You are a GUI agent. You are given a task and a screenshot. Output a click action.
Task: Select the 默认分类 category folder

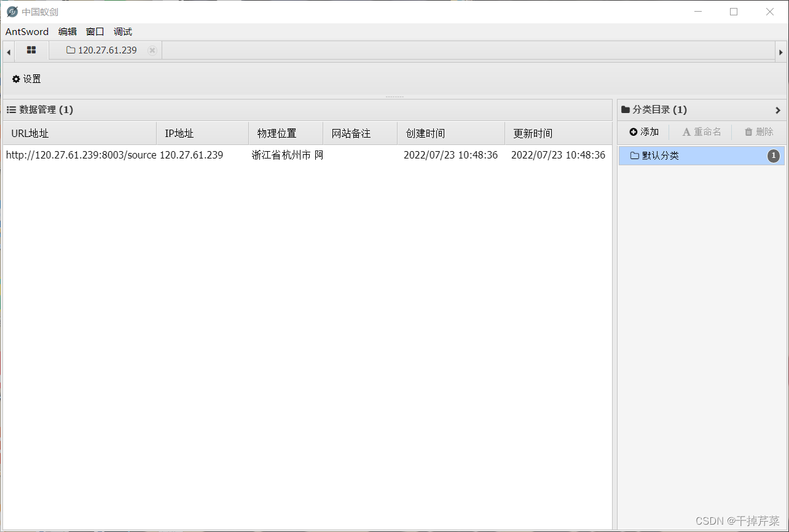tap(701, 156)
